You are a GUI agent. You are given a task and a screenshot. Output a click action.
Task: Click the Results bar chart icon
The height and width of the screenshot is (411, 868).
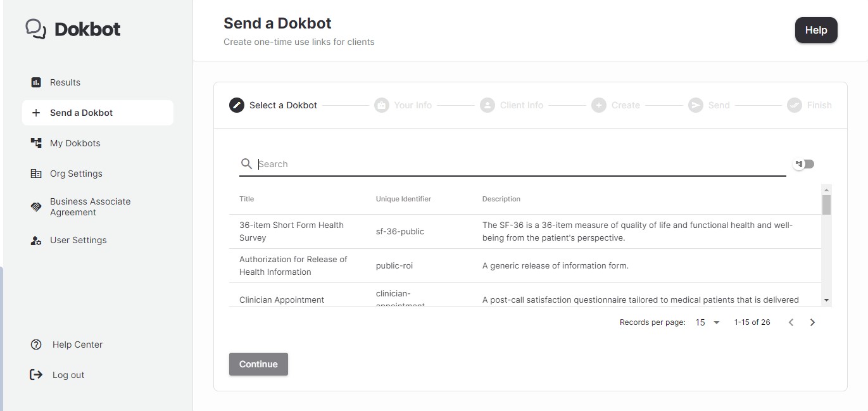click(36, 82)
